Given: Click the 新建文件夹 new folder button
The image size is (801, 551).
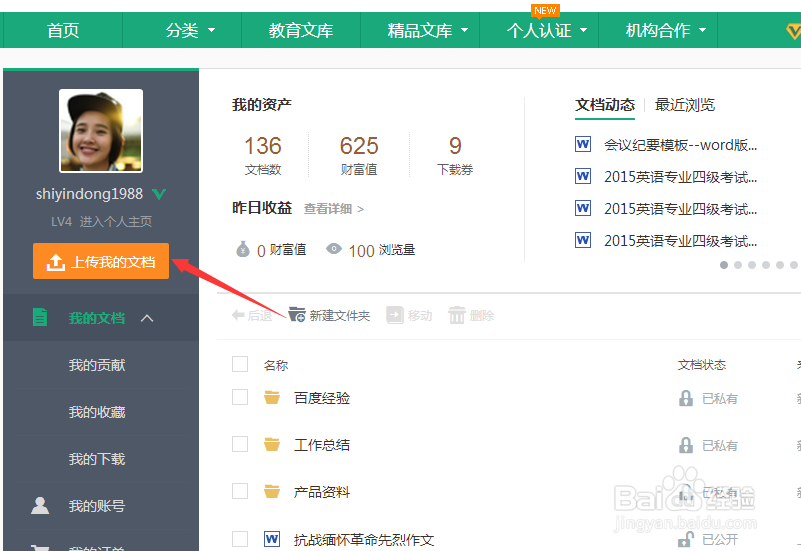Looking at the screenshot, I should pos(329,315).
